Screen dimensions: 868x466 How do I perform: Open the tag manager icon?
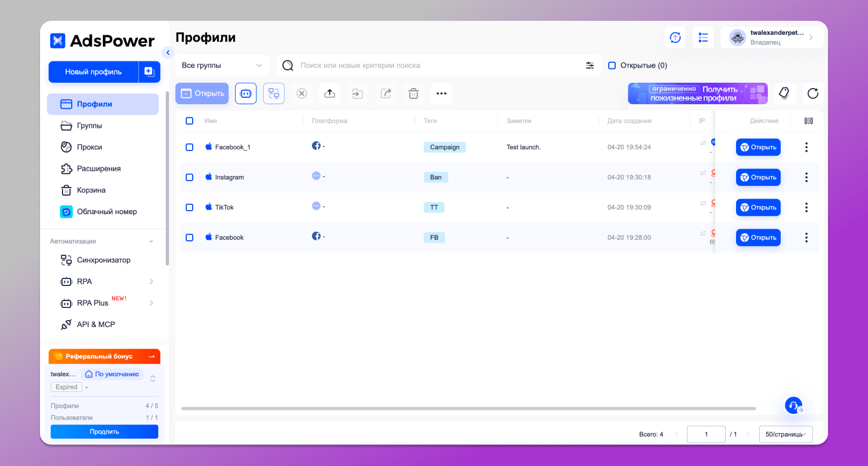[784, 93]
